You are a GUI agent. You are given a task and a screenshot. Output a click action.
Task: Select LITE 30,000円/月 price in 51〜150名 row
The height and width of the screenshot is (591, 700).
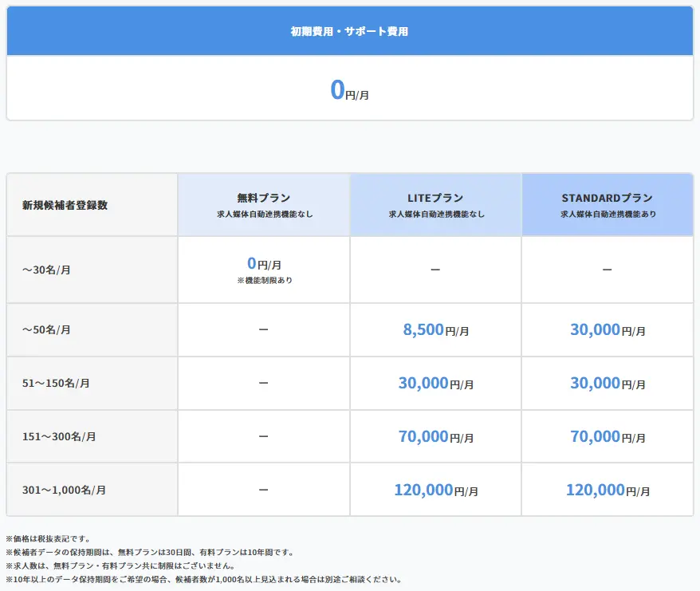click(x=435, y=383)
